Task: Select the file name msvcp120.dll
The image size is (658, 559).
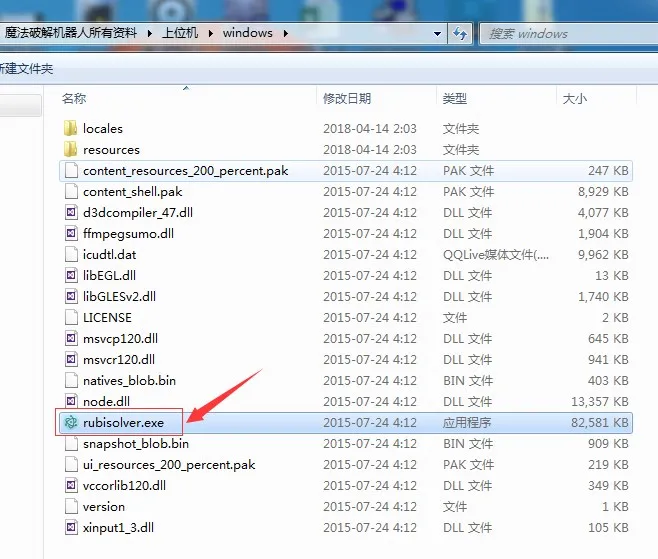Action: 120,338
